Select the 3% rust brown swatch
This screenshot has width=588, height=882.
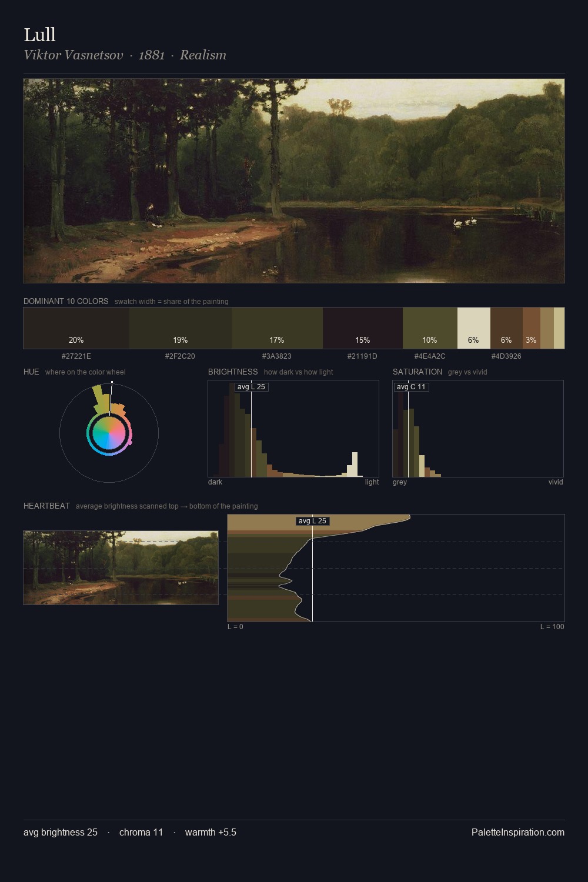532,328
